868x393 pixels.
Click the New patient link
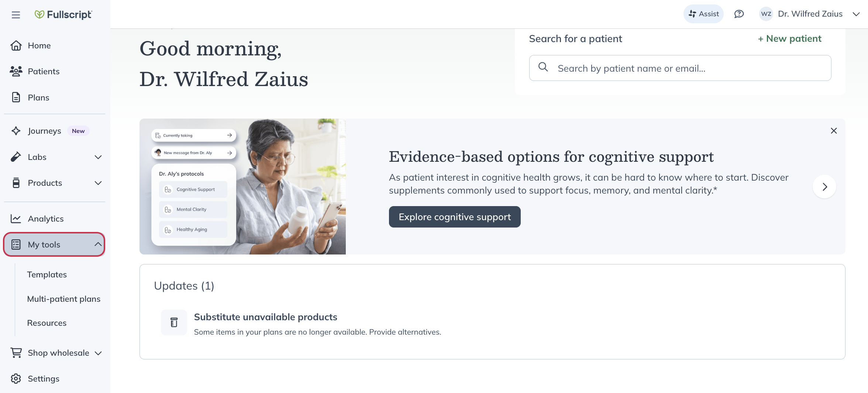coord(789,38)
